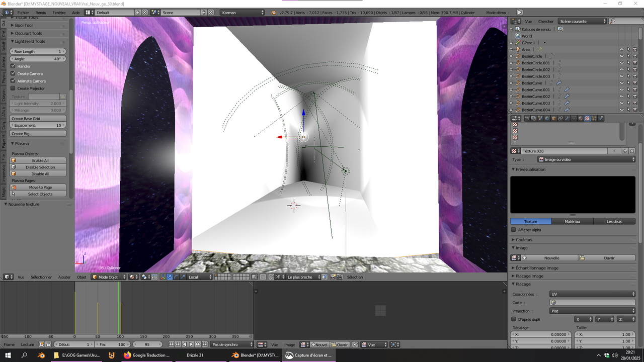Unlink Texture.028 with the X icon
This screenshot has height=362, width=644.
632,151
